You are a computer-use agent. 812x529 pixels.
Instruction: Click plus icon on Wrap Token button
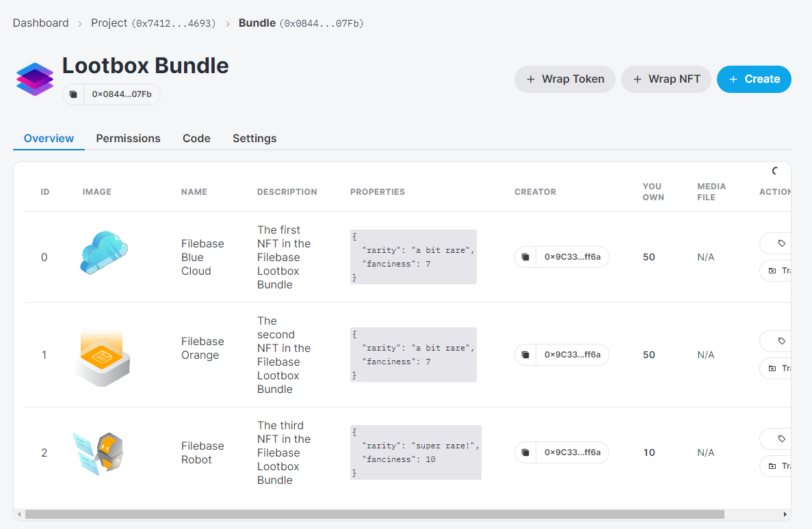(531, 79)
